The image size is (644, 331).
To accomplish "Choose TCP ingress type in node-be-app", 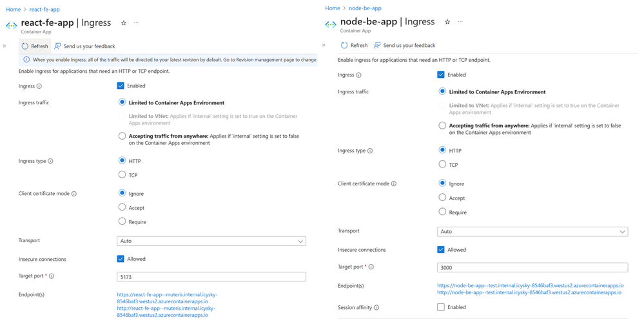I will (x=442, y=164).
